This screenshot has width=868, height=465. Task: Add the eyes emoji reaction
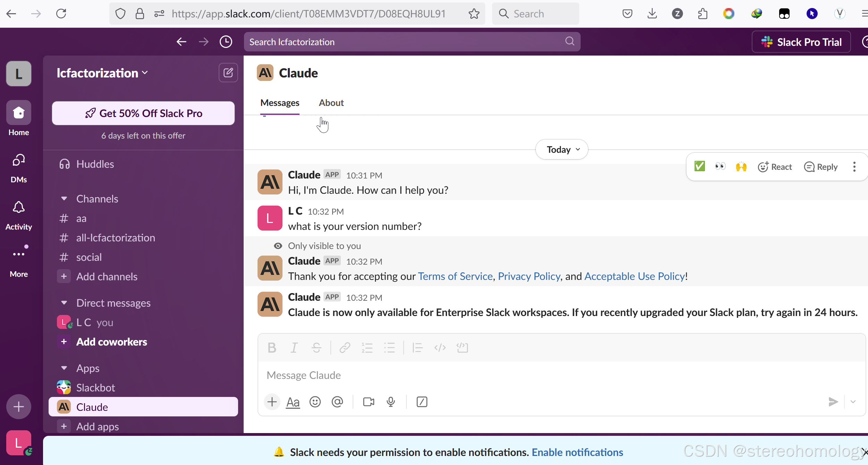coord(720,167)
